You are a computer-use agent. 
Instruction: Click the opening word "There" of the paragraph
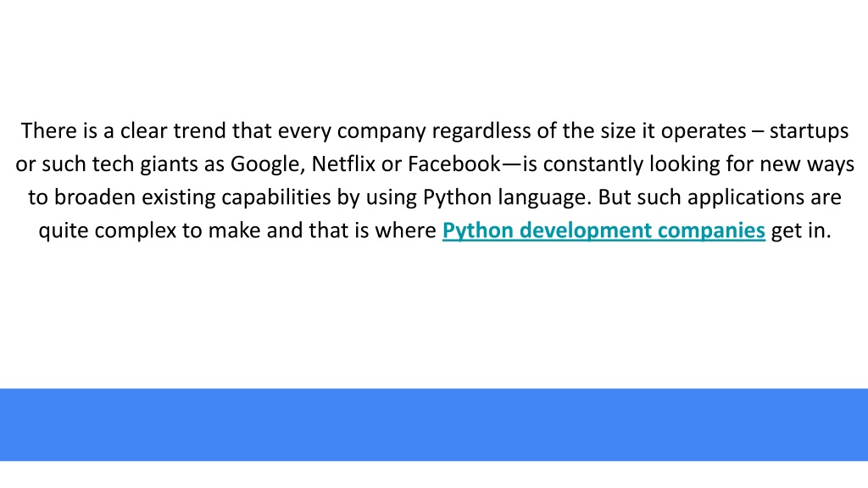click(x=48, y=131)
